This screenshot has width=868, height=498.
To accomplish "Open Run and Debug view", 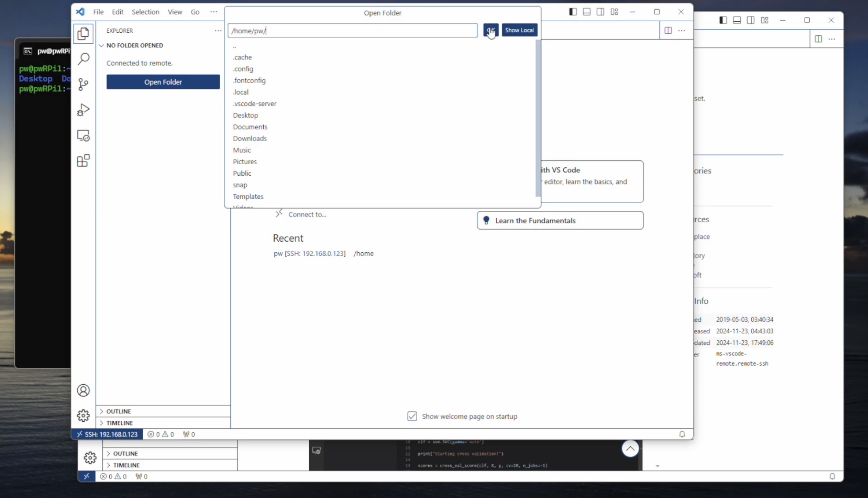I will (x=83, y=110).
